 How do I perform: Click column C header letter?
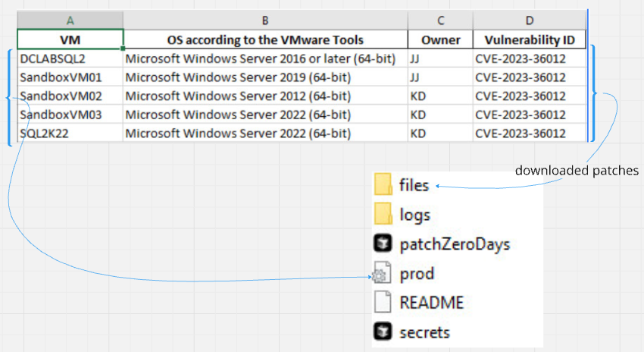click(x=439, y=20)
